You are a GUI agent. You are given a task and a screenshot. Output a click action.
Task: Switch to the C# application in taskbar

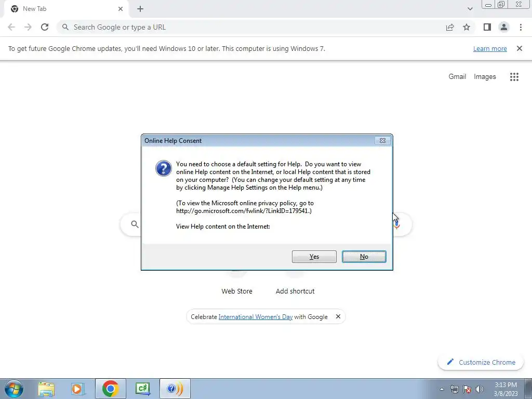tap(142, 389)
